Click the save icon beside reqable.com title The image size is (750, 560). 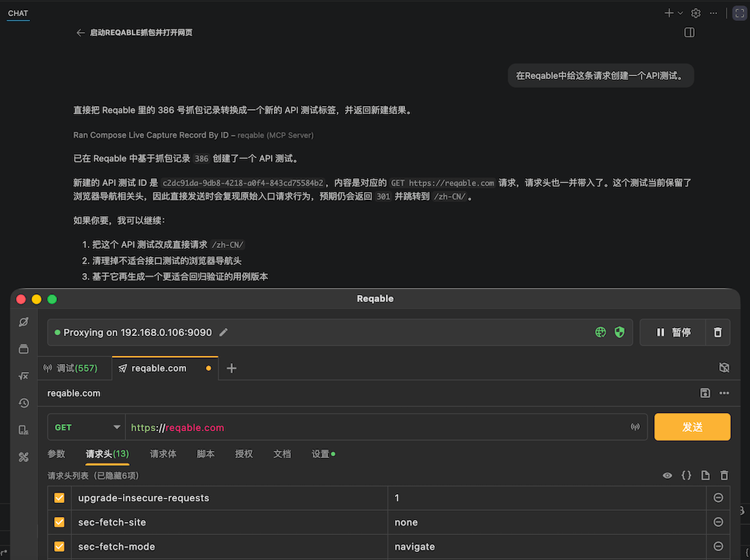[705, 393]
